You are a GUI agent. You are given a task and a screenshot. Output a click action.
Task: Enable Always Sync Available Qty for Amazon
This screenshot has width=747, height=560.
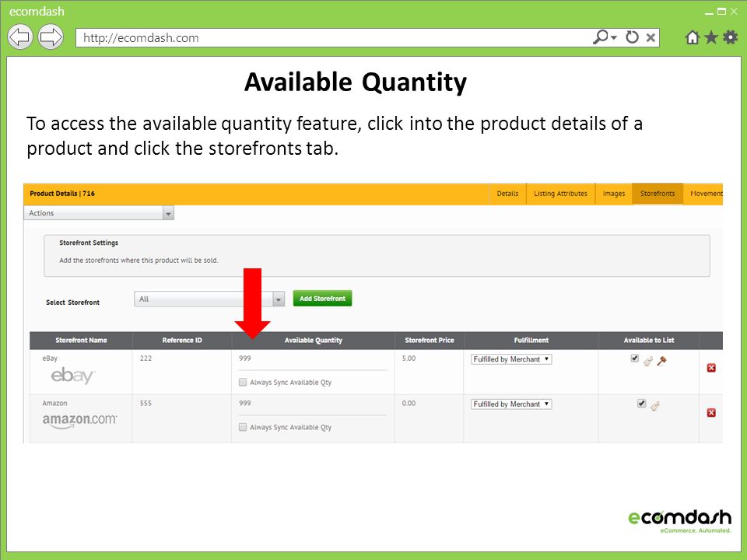(243, 427)
